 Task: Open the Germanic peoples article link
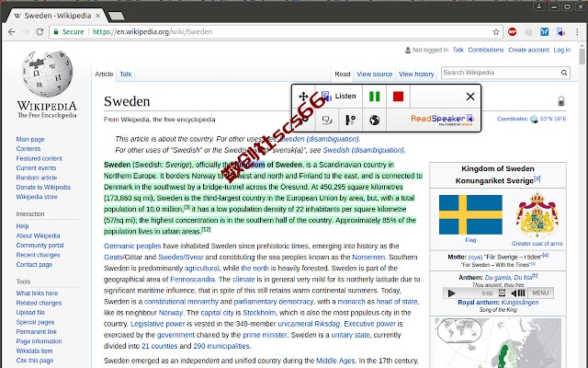[132, 246]
